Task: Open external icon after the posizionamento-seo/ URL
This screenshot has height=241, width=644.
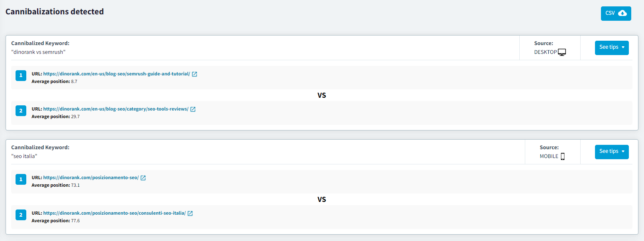Action: point(143,178)
